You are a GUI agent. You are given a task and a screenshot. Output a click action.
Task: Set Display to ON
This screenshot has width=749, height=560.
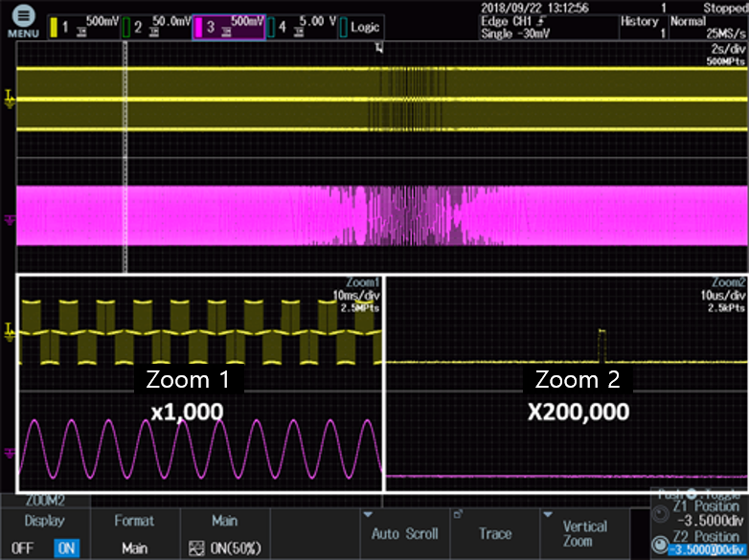click(x=66, y=548)
